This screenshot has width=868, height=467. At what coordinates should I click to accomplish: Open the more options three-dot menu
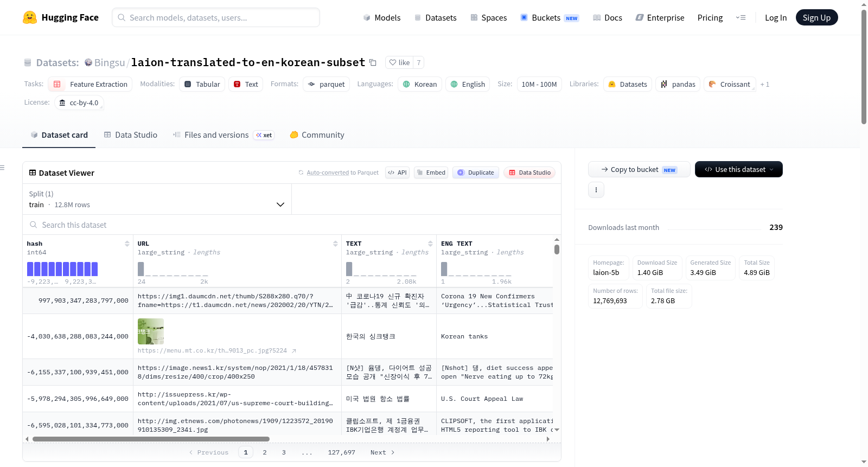tap(596, 190)
